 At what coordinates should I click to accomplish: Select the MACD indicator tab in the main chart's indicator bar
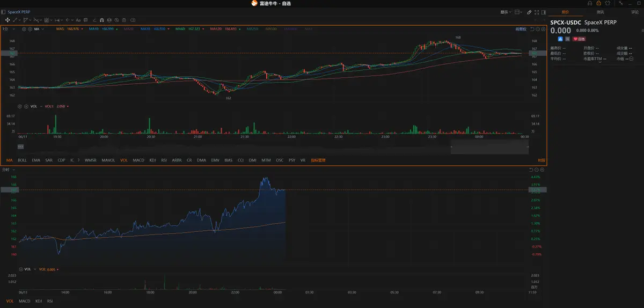click(138, 160)
